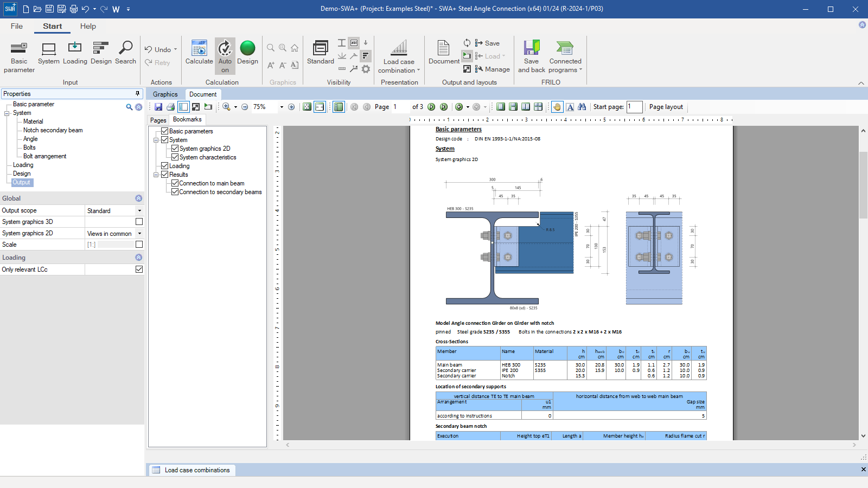This screenshot has width=868, height=488.
Task: Click the Page layout button
Action: click(666, 107)
